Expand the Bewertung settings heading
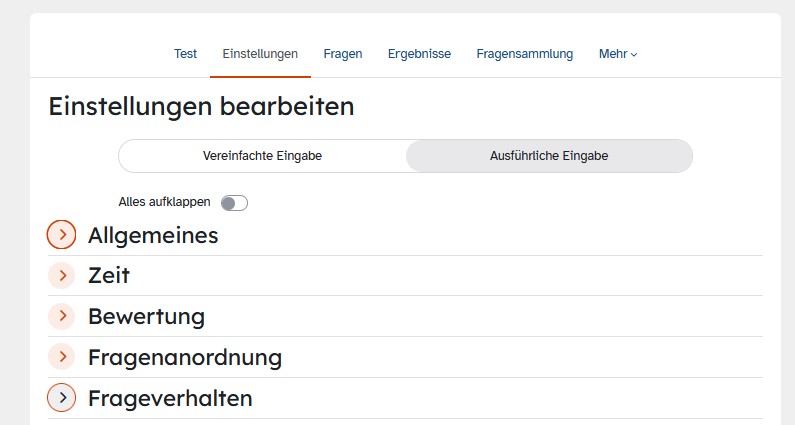The image size is (795, 425). pyautogui.click(x=147, y=316)
